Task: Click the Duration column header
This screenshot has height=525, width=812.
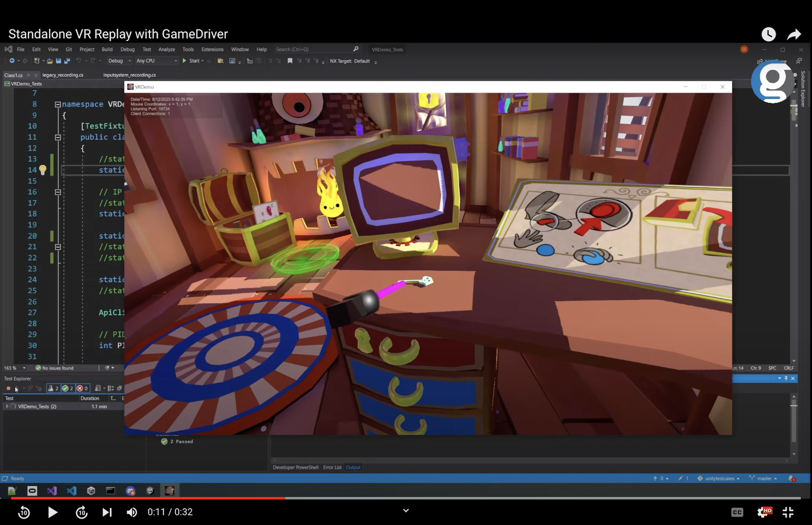Action: click(90, 399)
